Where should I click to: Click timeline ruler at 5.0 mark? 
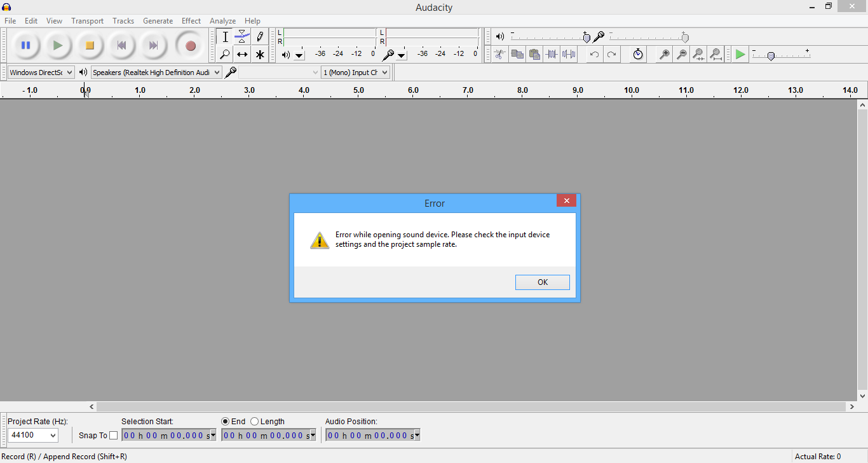pos(359,90)
